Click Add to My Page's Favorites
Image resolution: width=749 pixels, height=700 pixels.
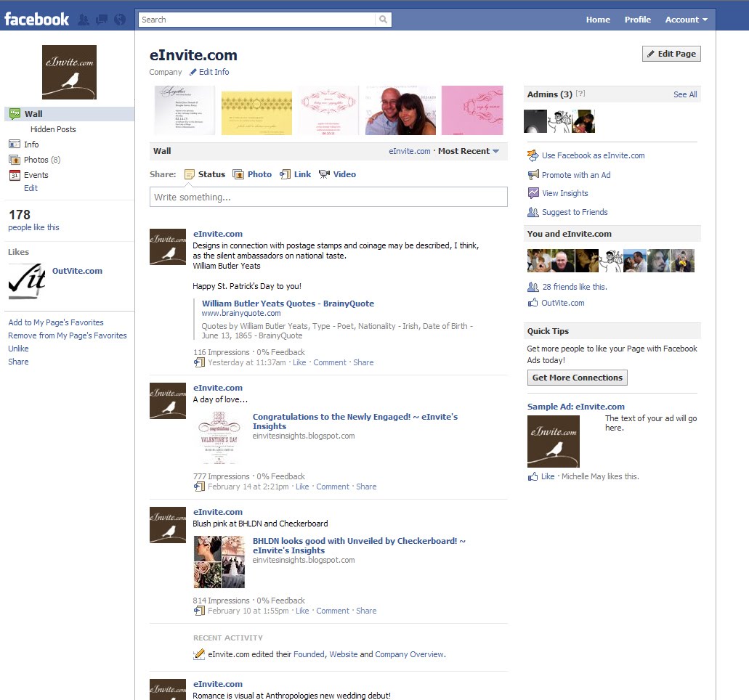coord(56,322)
